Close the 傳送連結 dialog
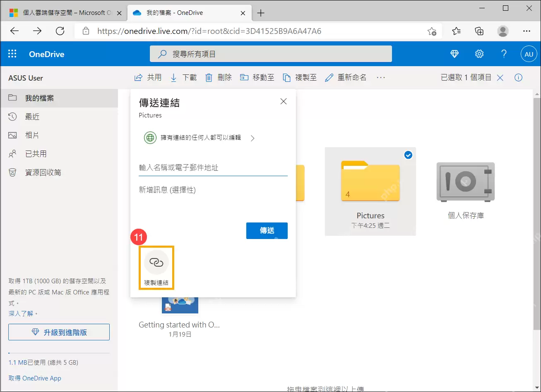The height and width of the screenshot is (392, 541). pyautogui.click(x=284, y=101)
